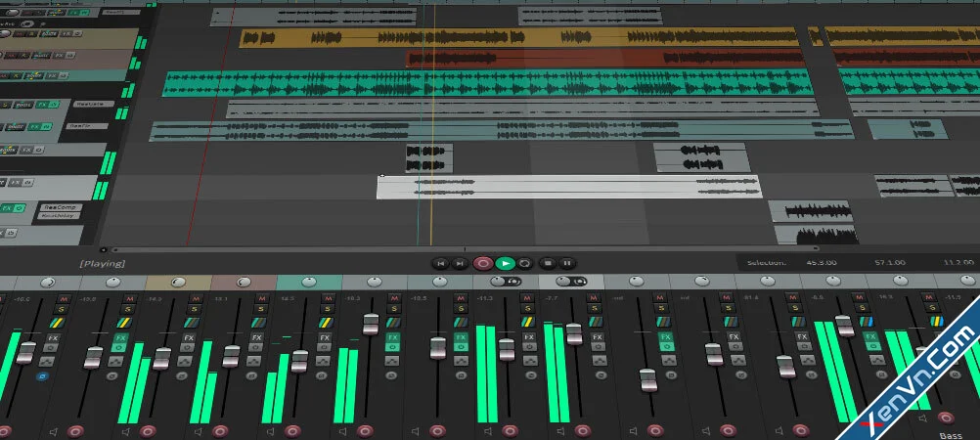Stop playback with the transport Stop button
The height and width of the screenshot is (440, 980).
point(548,263)
